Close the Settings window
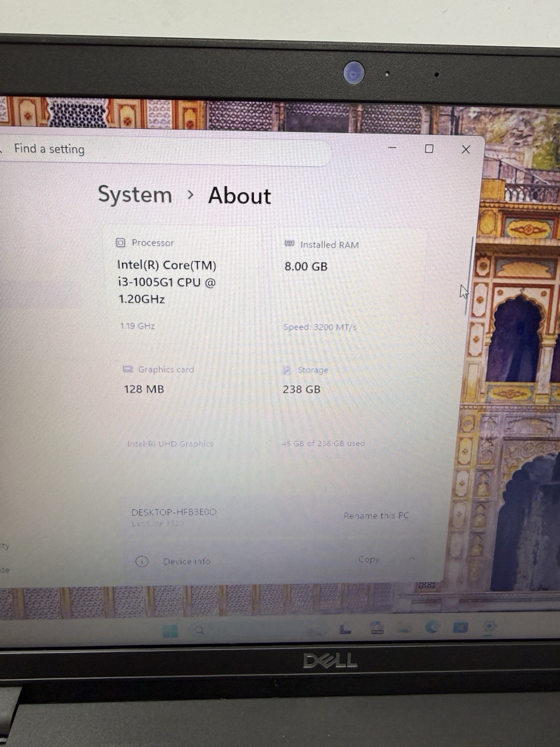The height and width of the screenshot is (747, 560). click(x=466, y=149)
